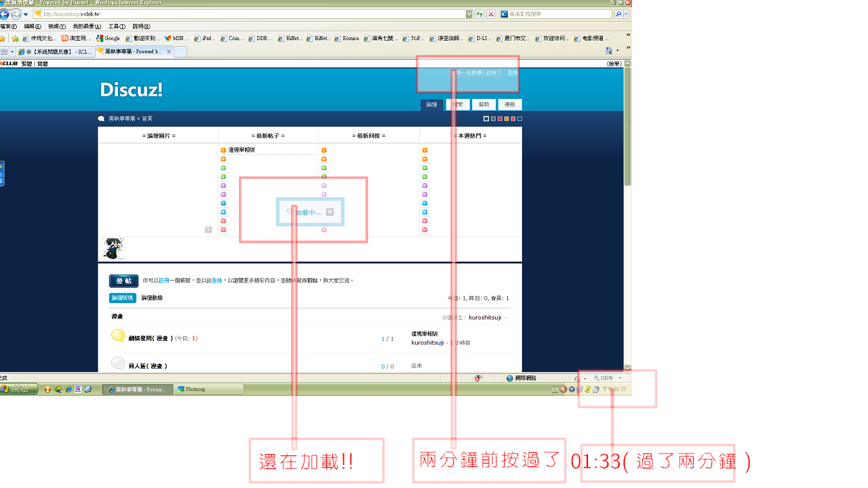This screenshot has width=868, height=488.
Task: Select the pink style swatch
Action: click(500, 119)
